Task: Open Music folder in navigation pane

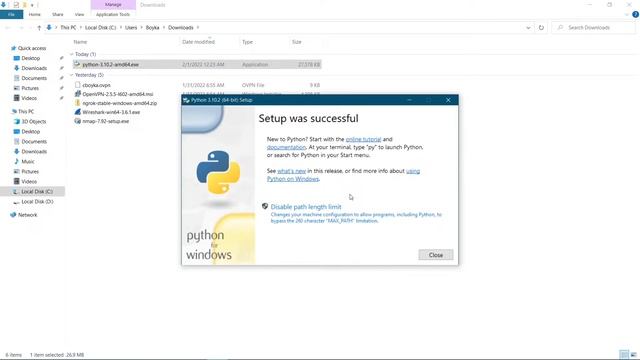Action: coord(28,162)
